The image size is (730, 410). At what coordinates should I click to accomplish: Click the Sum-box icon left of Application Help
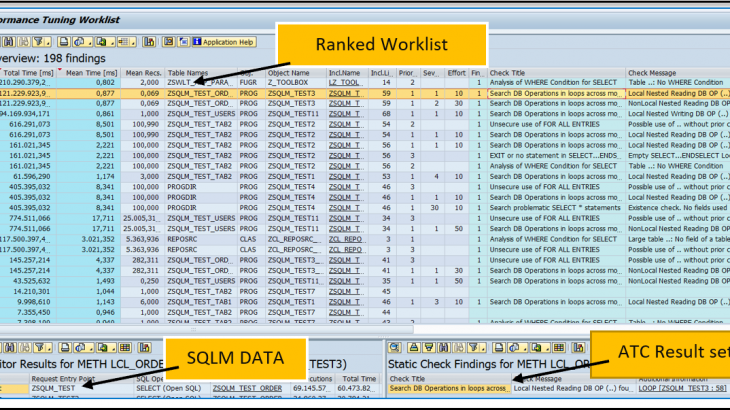(x=169, y=42)
